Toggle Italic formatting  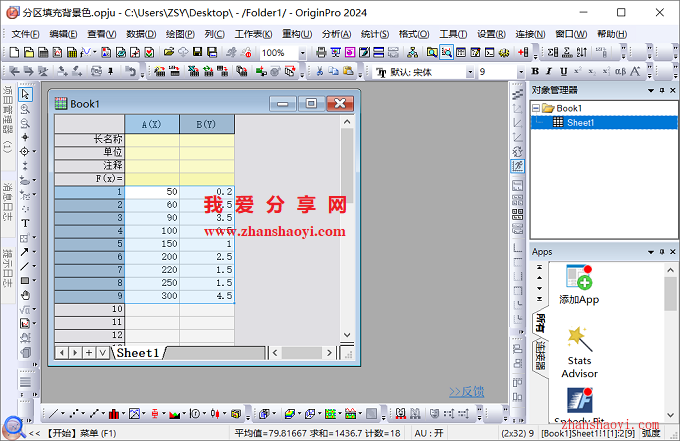coord(549,72)
